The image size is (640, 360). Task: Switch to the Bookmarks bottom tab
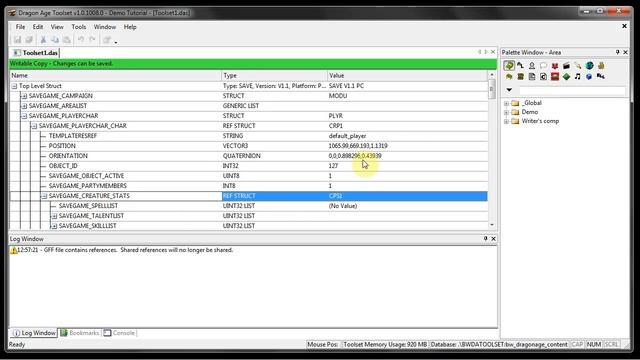tap(80, 333)
